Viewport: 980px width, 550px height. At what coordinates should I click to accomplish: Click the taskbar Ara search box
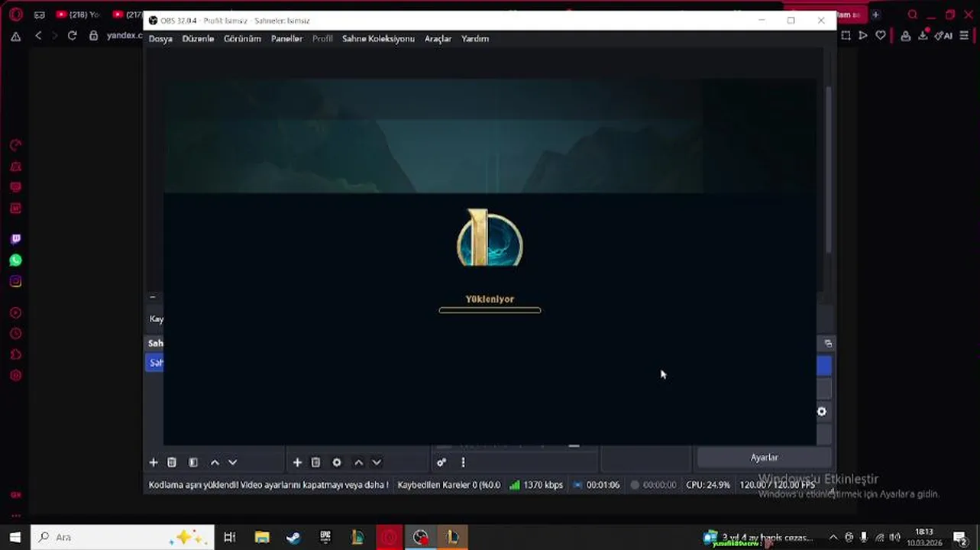(x=122, y=537)
